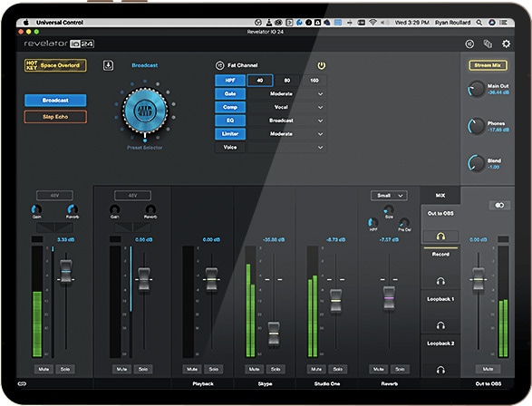Toggle the HPF button in Fat Channel

(x=230, y=81)
